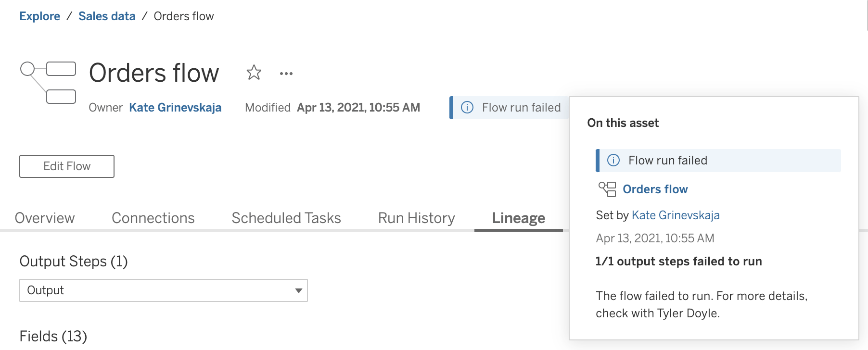Go to the Scheduled Tasks tab
Screen dimensions: 868x350
[286, 218]
